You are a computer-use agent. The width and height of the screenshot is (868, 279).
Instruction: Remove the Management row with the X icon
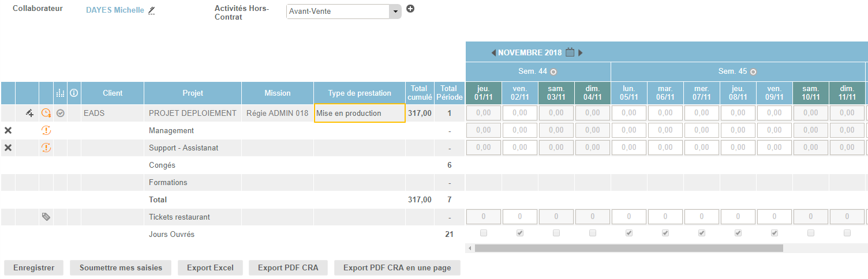coord(8,131)
